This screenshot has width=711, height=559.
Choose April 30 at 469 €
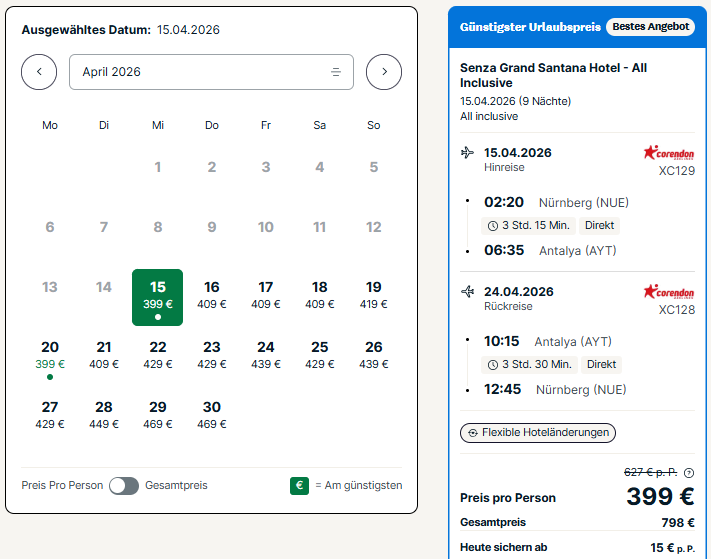[212, 415]
